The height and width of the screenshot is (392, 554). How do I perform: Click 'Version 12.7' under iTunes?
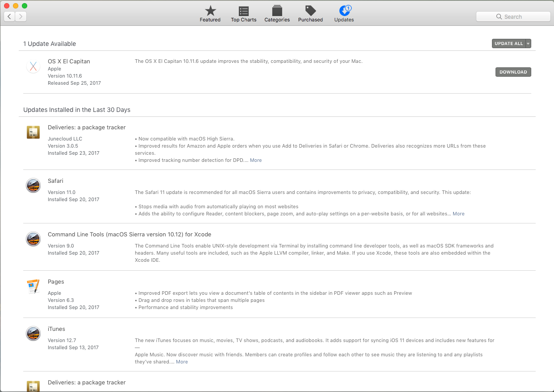tap(62, 340)
